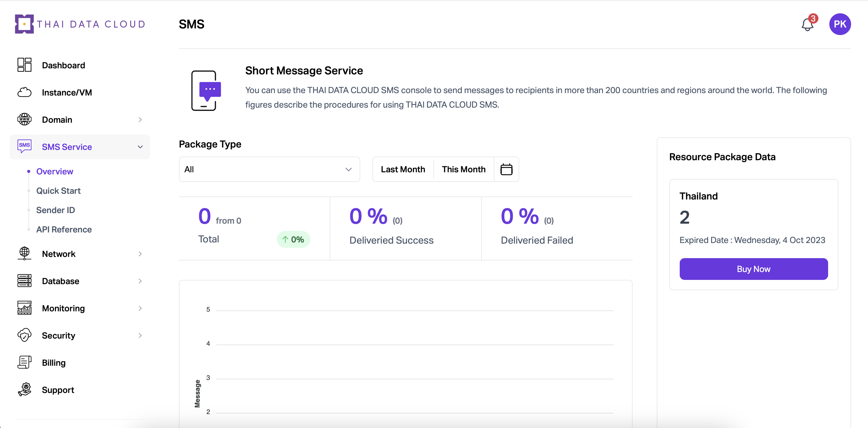The height and width of the screenshot is (428, 868).
Task: Click the Billing receipt icon
Action: coord(24,362)
